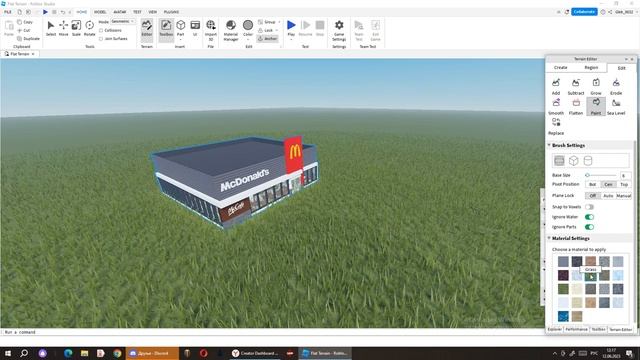The image size is (640, 360).
Task: Choose the cube brush shape
Action: point(573,160)
